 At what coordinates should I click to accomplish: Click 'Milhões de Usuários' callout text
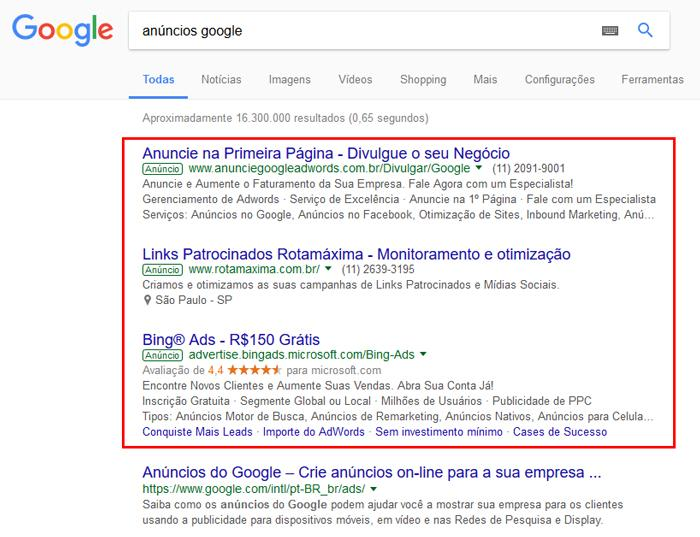pos(431,401)
